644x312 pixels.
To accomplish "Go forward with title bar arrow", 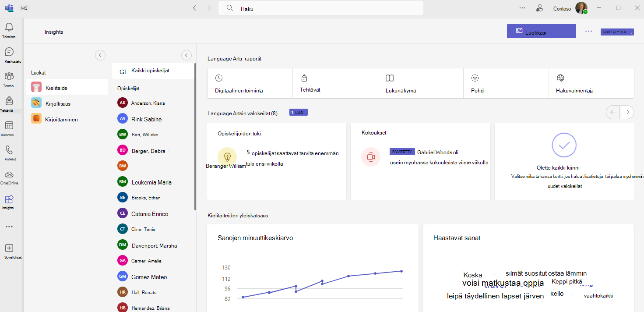I will (209, 8).
